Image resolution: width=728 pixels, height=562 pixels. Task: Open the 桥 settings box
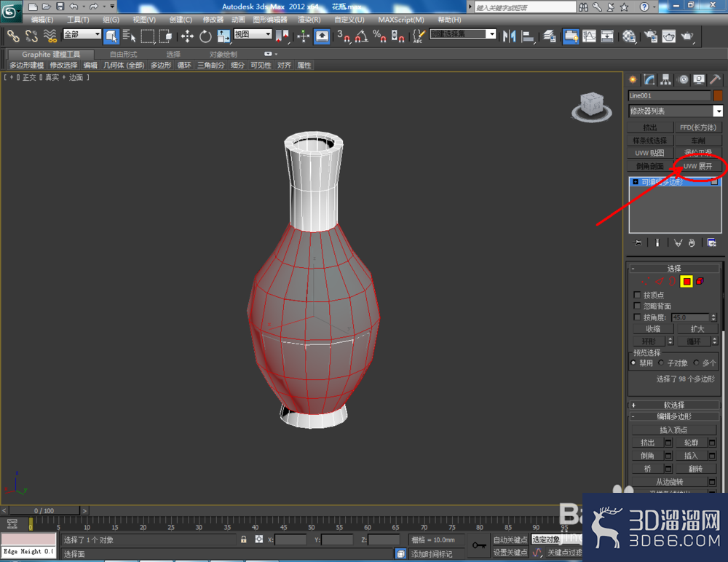pos(668,469)
